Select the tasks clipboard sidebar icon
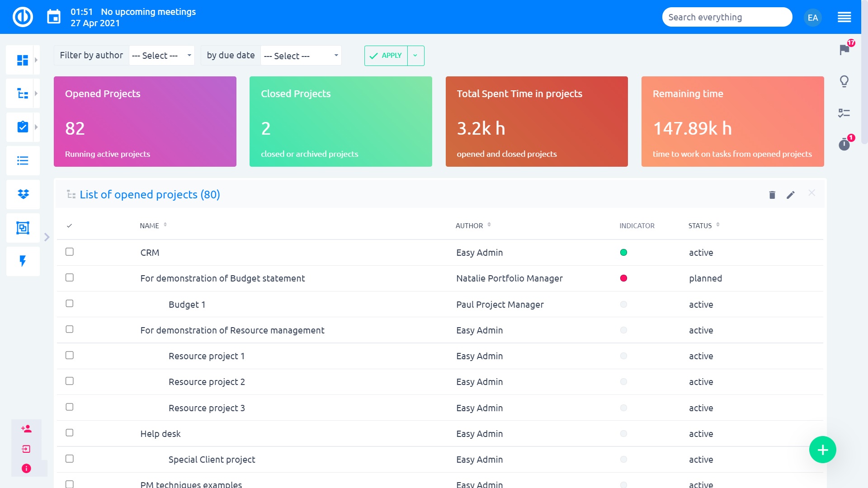 point(22,127)
